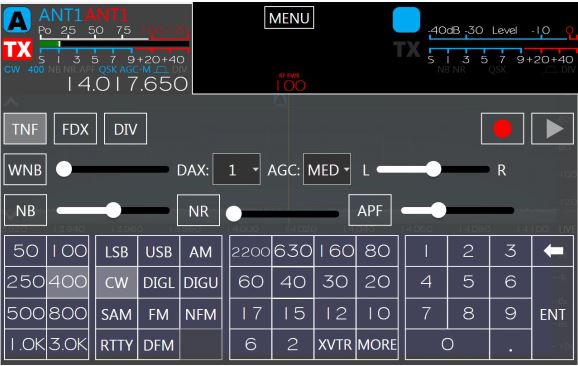Switch mode to RTTY
The height and width of the screenshot is (366, 578).
tap(116, 345)
